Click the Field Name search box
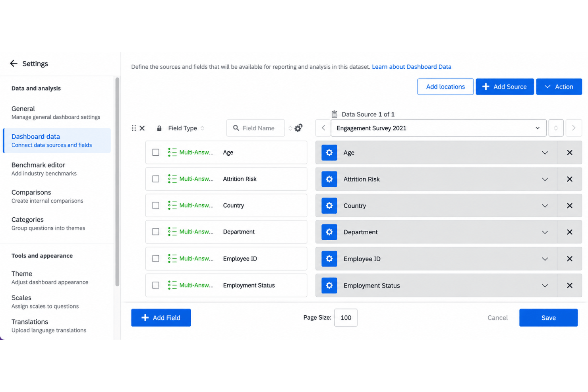 pos(255,128)
